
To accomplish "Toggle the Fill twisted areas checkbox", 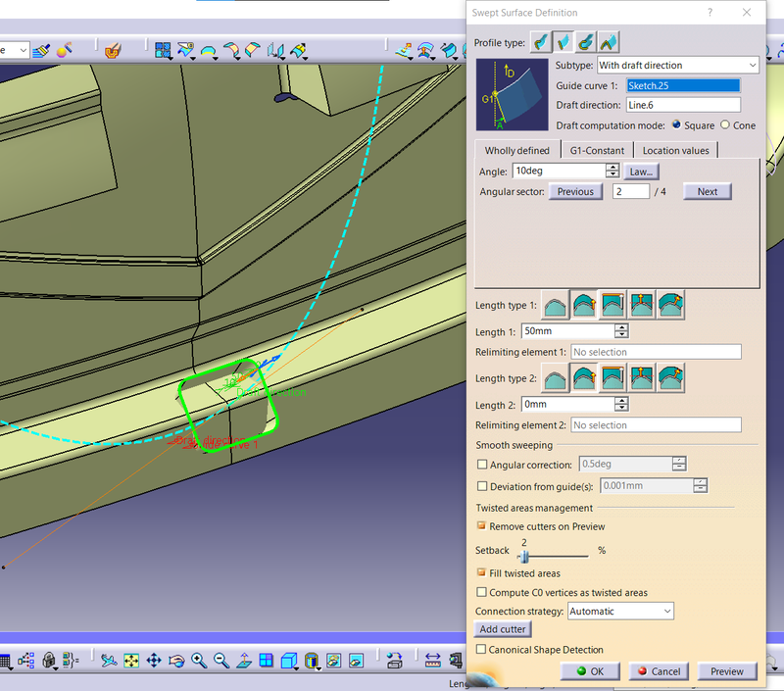I will coord(481,573).
